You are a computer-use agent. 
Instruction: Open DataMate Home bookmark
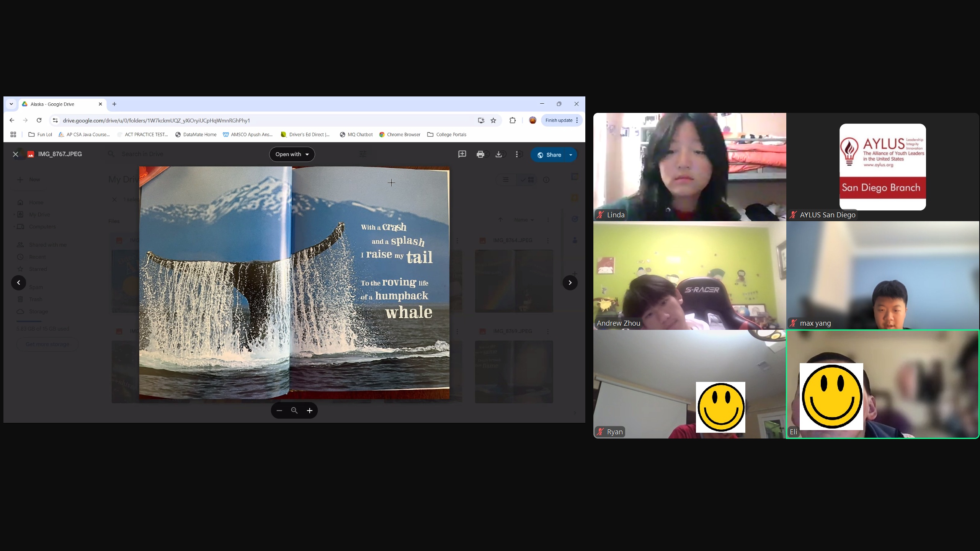(x=196, y=135)
